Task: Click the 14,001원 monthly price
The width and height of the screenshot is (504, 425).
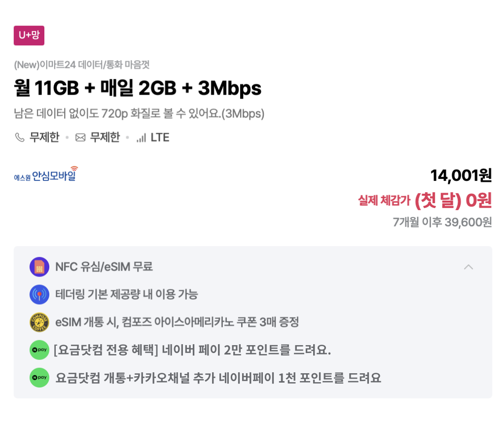Action: point(462,175)
